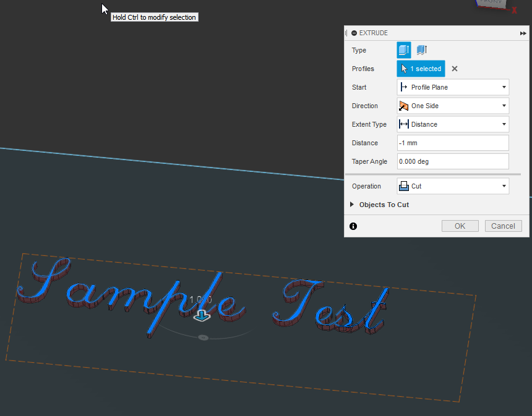532x416 pixels.
Task: Select the solid Extrude type icon
Action: [x=403, y=50]
